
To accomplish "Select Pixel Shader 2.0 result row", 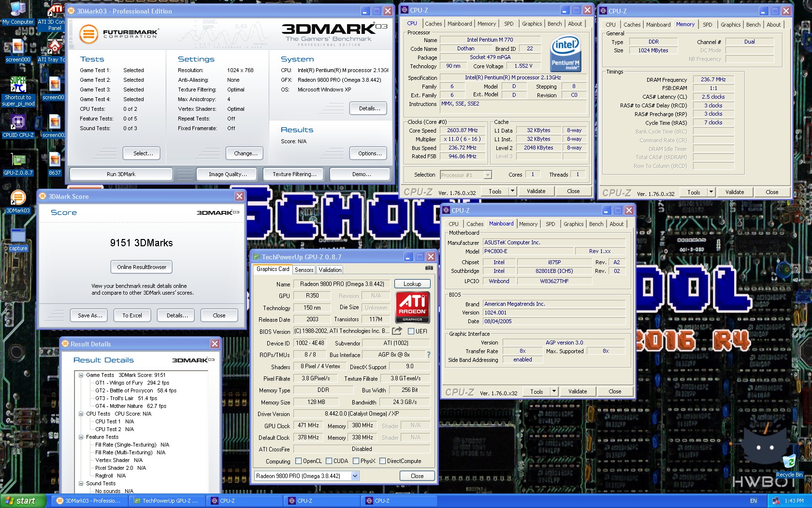I will (x=120, y=468).
